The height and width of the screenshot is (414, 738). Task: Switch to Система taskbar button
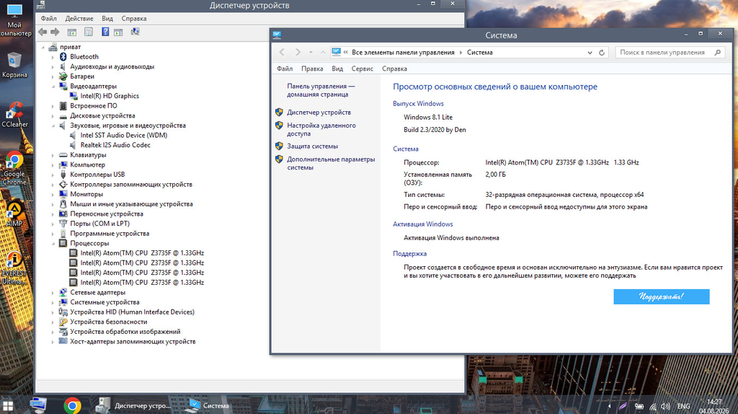[x=209, y=405]
